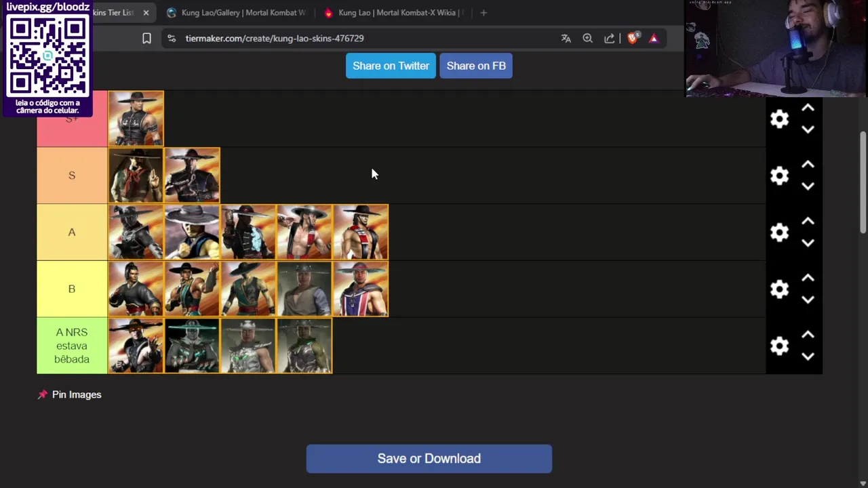Select fourth skin thumbnail in A tier
The width and height of the screenshot is (868, 488).
click(304, 232)
